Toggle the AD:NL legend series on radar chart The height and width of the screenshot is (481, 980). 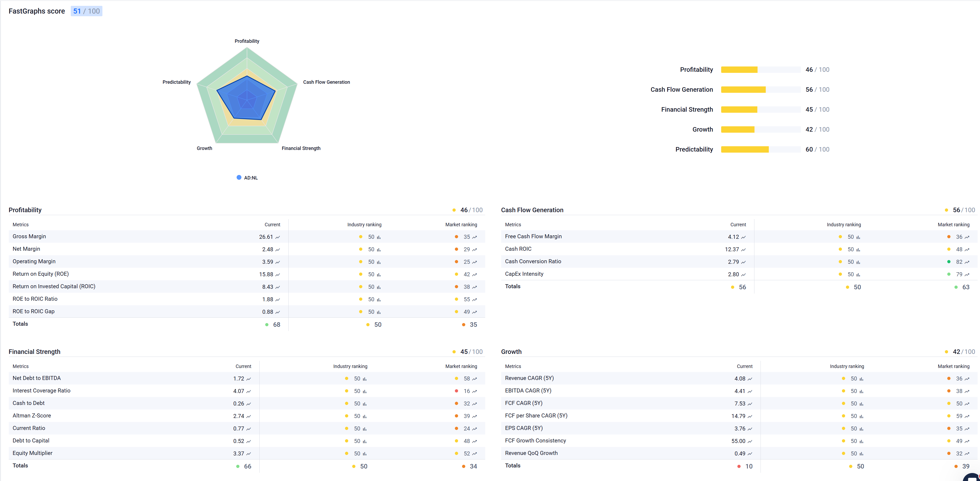[x=247, y=178]
